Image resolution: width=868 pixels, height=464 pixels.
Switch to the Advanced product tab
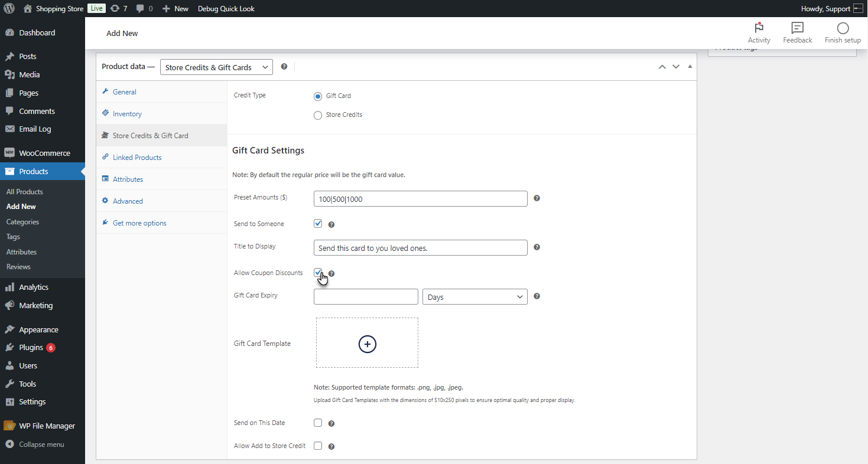tap(161, 201)
